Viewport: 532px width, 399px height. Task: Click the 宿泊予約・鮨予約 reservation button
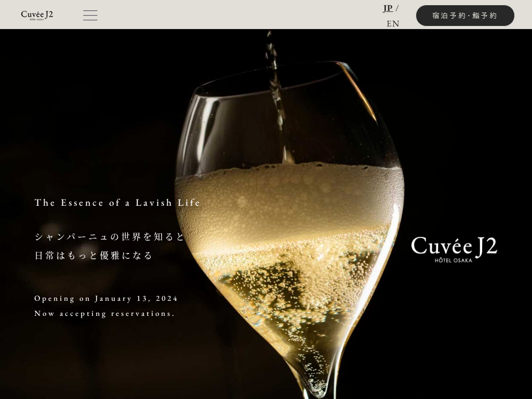(x=465, y=16)
